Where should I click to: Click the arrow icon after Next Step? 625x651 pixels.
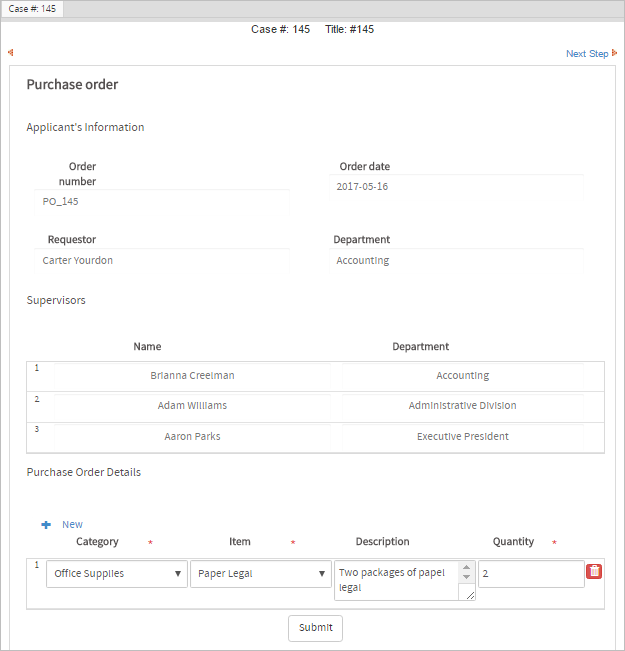click(x=615, y=53)
